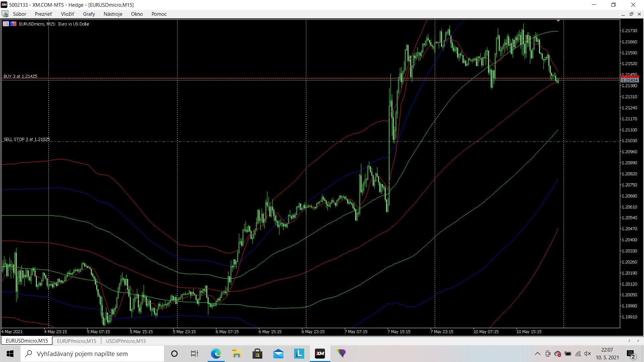Click the 1.20050 price scale label
Screen dimensions: 644x362
point(629,295)
